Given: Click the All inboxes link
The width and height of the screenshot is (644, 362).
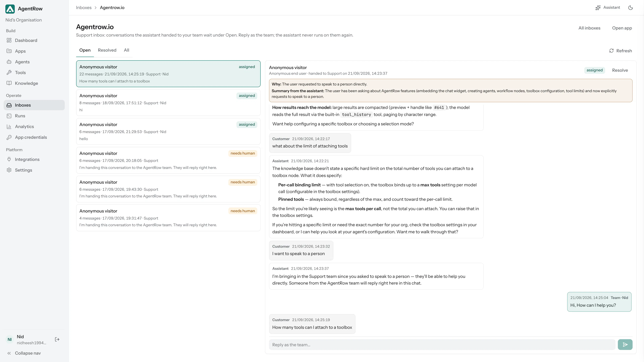Looking at the screenshot, I should tap(589, 28).
